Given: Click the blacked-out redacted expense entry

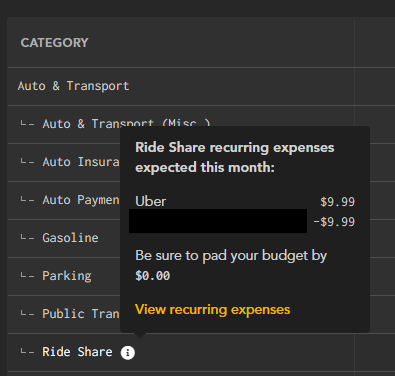Looking at the screenshot, I should pos(218,221).
